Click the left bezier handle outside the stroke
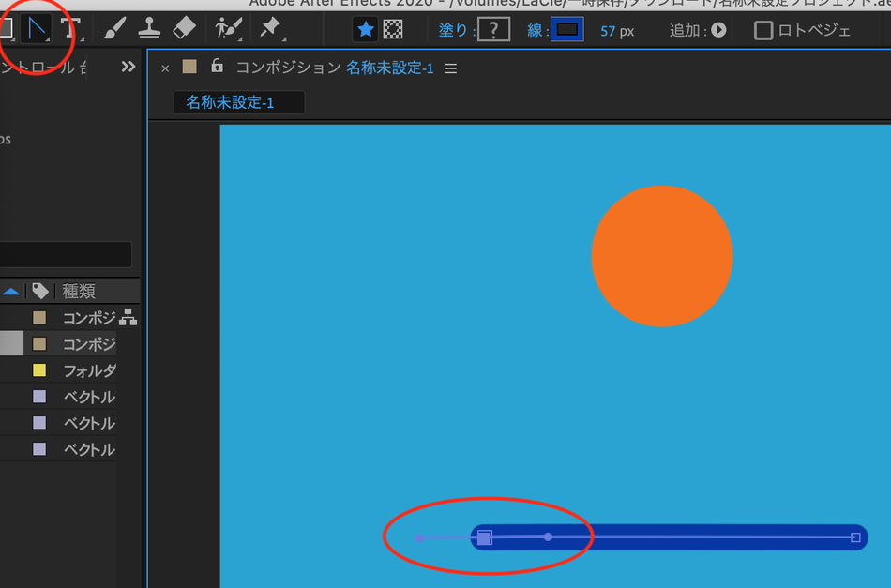 point(419,537)
